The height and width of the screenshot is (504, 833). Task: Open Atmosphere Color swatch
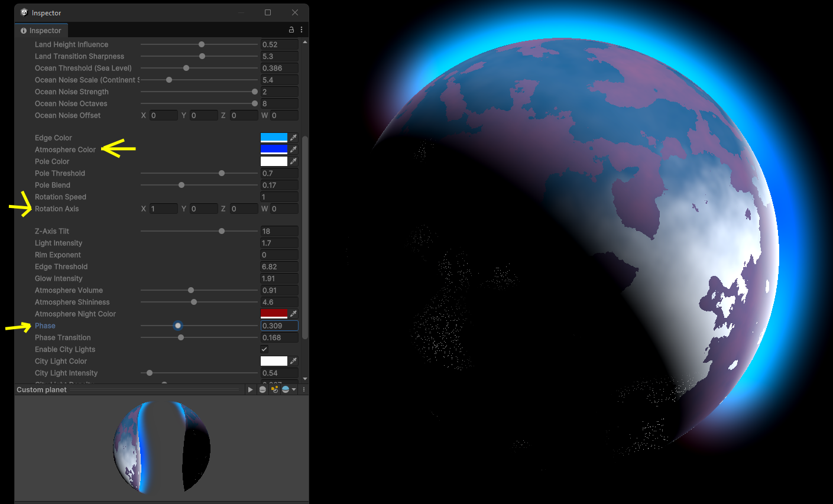[x=274, y=149]
